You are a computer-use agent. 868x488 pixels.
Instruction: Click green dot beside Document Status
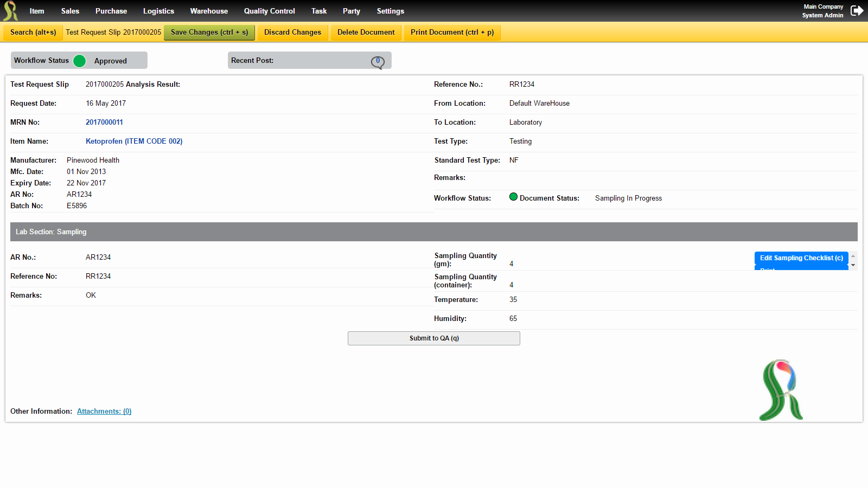coord(513,197)
